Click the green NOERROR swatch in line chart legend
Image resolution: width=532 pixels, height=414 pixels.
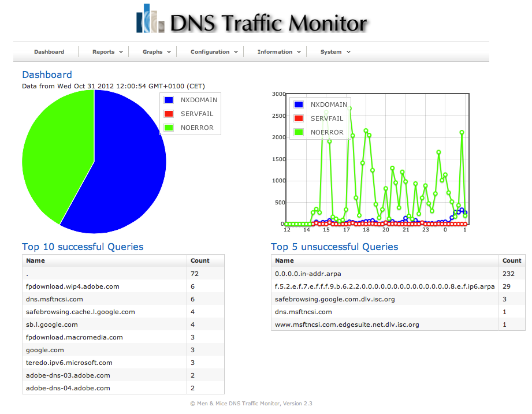tap(299, 132)
